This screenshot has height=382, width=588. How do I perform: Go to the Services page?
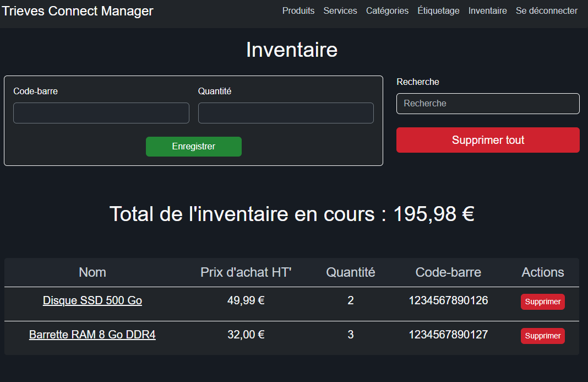pos(340,11)
